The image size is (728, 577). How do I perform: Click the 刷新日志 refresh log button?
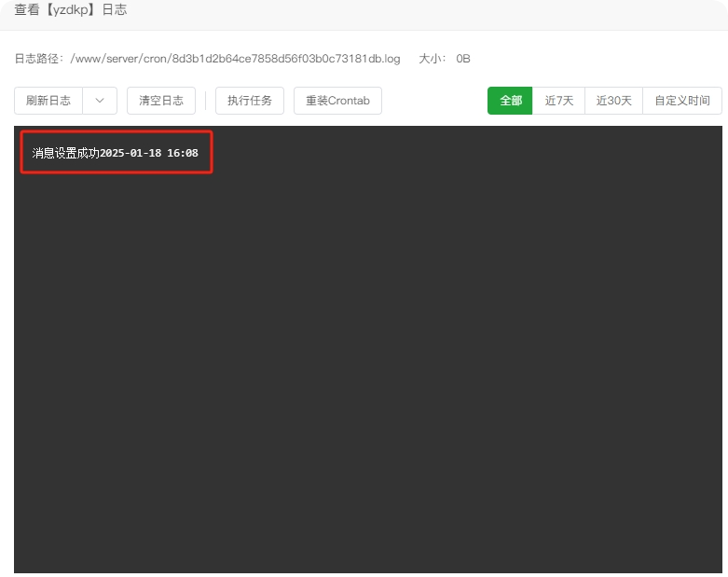click(x=48, y=101)
